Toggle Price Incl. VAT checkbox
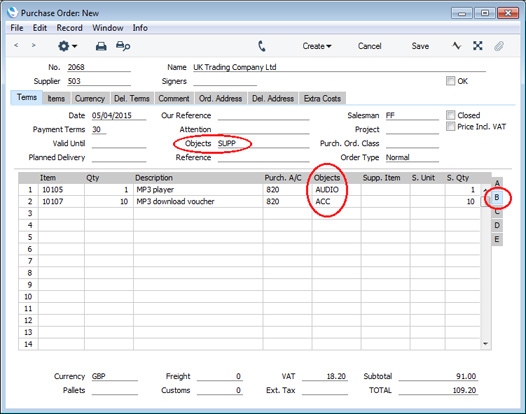The height and width of the screenshot is (414, 526). point(450,126)
